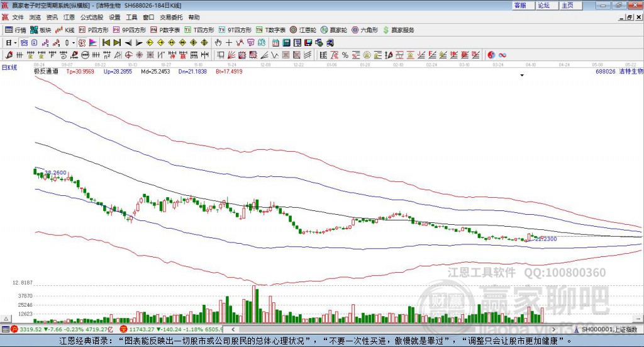Open the 工具 menu

[x=131, y=17]
